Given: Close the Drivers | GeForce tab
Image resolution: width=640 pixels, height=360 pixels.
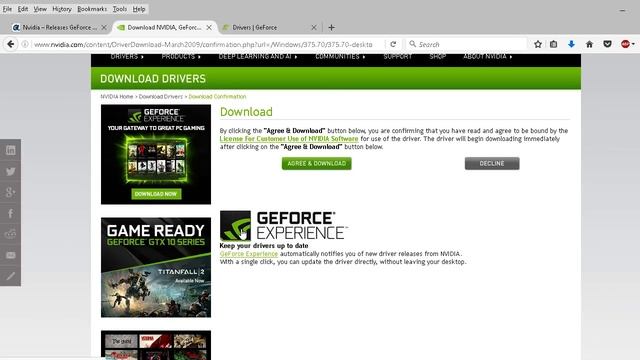Looking at the screenshot, I should coord(314,27).
